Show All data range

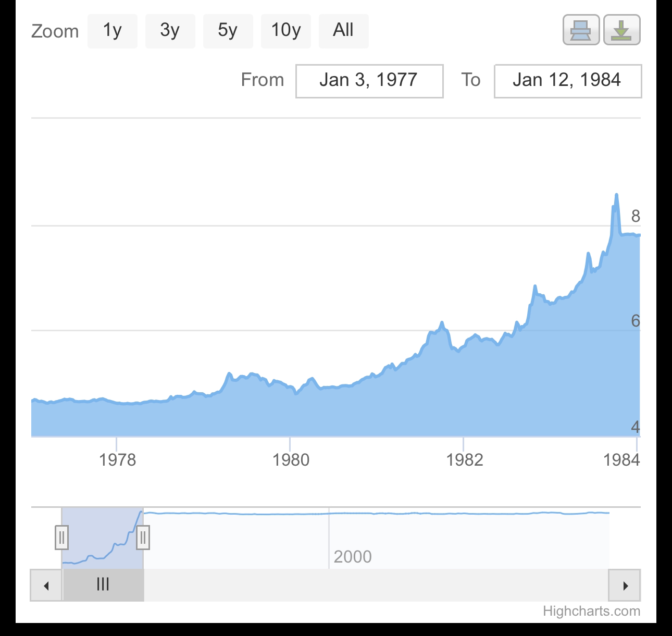[344, 31]
